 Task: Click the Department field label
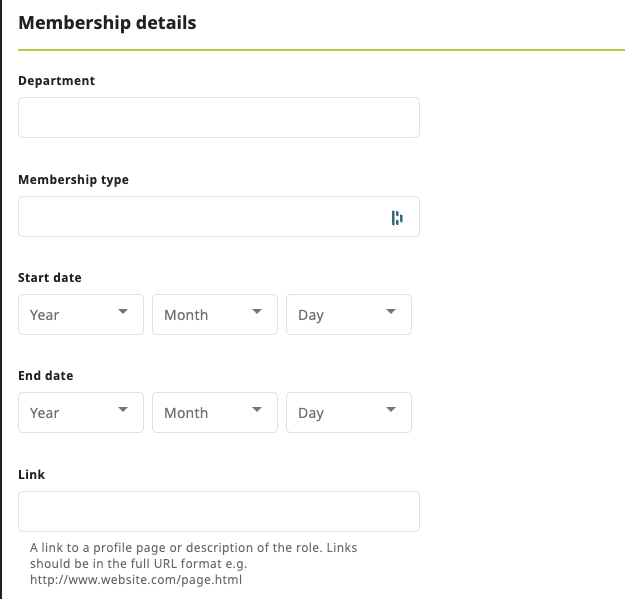click(57, 81)
